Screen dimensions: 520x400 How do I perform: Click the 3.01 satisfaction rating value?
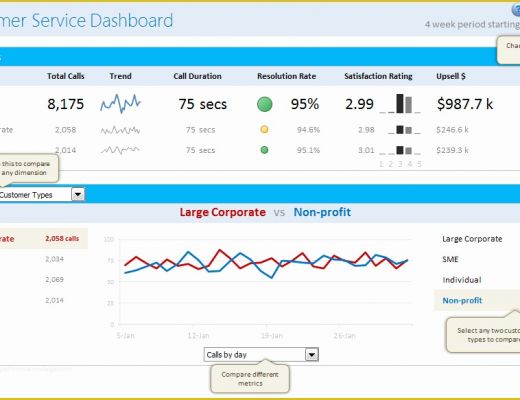(366, 150)
